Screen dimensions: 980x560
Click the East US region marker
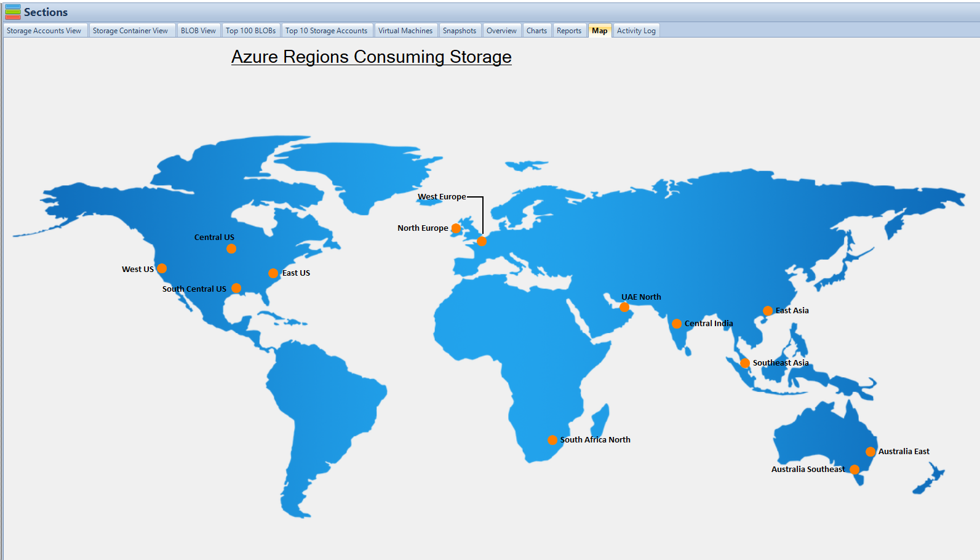pyautogui.click(x=273, y=273)
